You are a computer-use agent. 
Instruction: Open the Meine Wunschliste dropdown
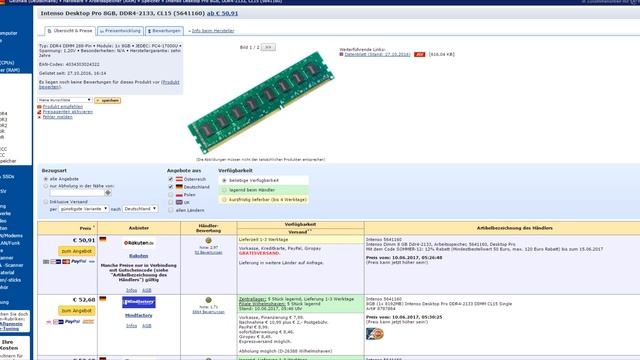[64, 100]
